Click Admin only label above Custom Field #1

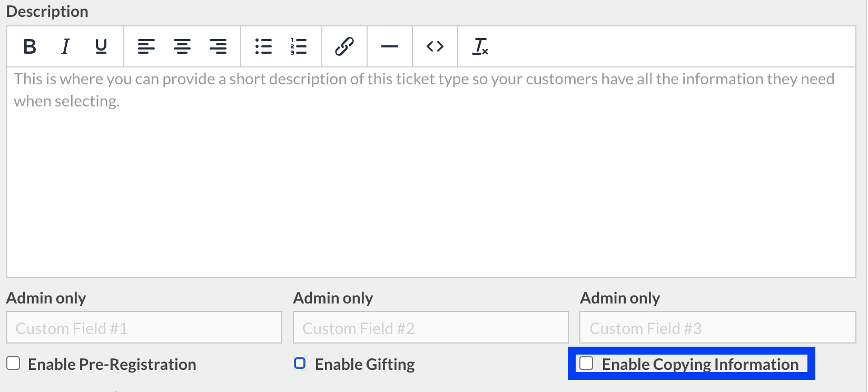coord(46,298)
